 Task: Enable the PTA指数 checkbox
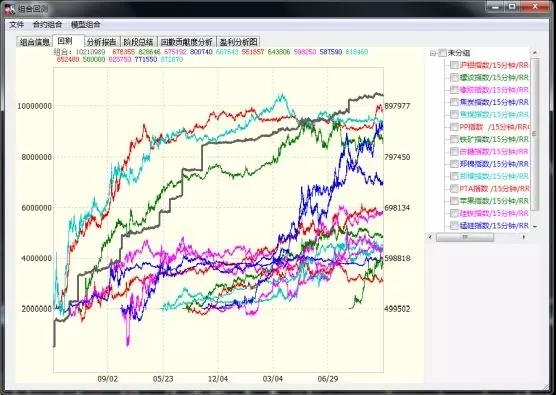[x=454, y=188]
